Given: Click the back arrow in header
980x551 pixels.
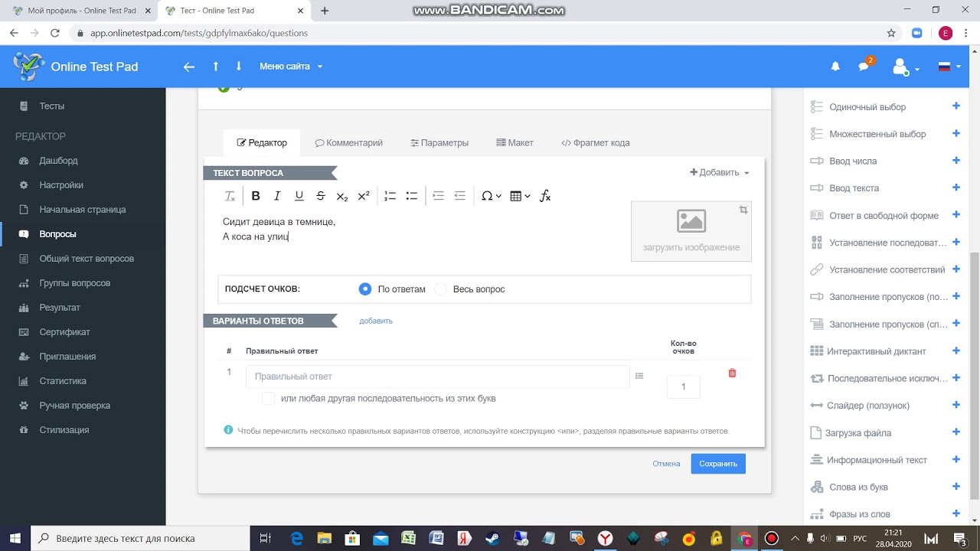Looking at the screenshot, I should coord(189,67).
